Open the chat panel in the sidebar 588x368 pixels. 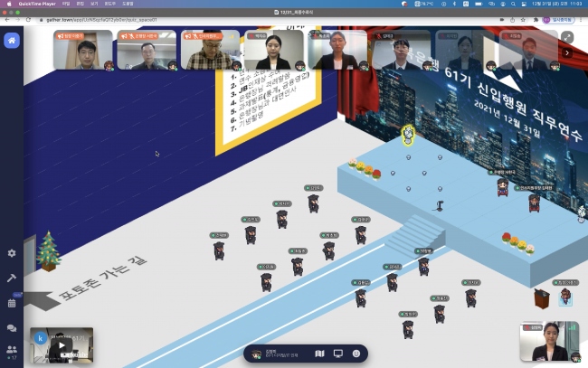pos(12,328)
